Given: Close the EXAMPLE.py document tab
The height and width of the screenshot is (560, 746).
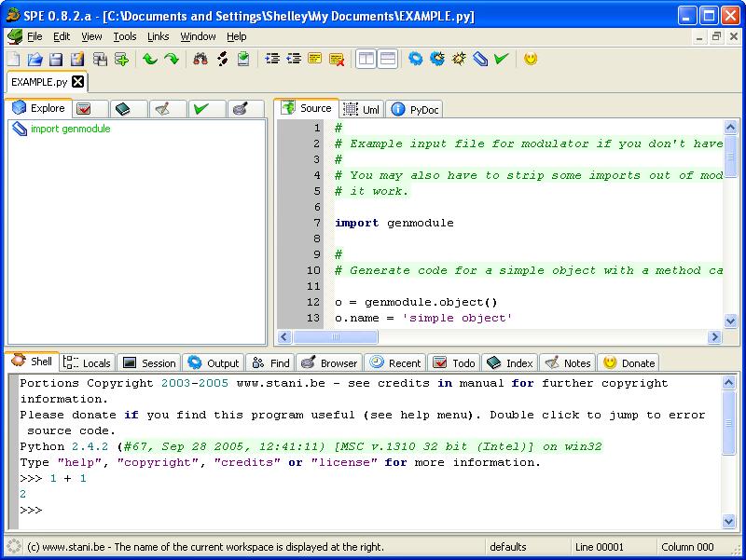Looking at the screenshot, I should coord(78,82).
